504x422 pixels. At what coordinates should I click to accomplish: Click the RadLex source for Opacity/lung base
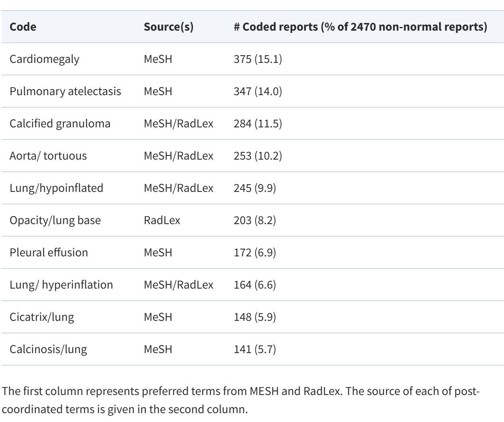click(162, 220)
